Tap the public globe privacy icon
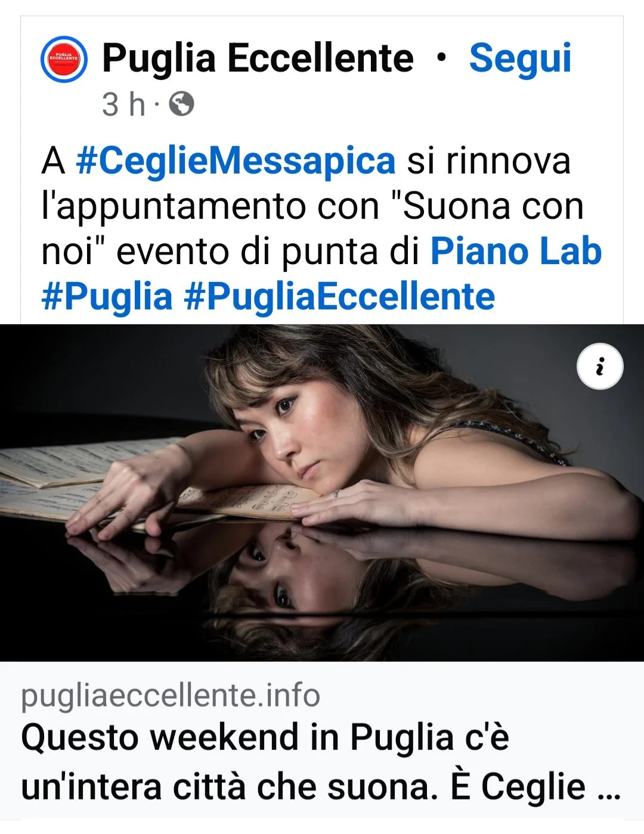The height and width of the screenshot is (834, 644). point(181,104)
